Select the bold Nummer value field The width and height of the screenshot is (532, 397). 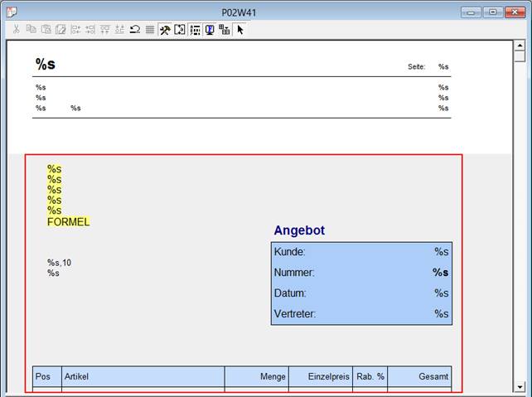tap(440, 272)
